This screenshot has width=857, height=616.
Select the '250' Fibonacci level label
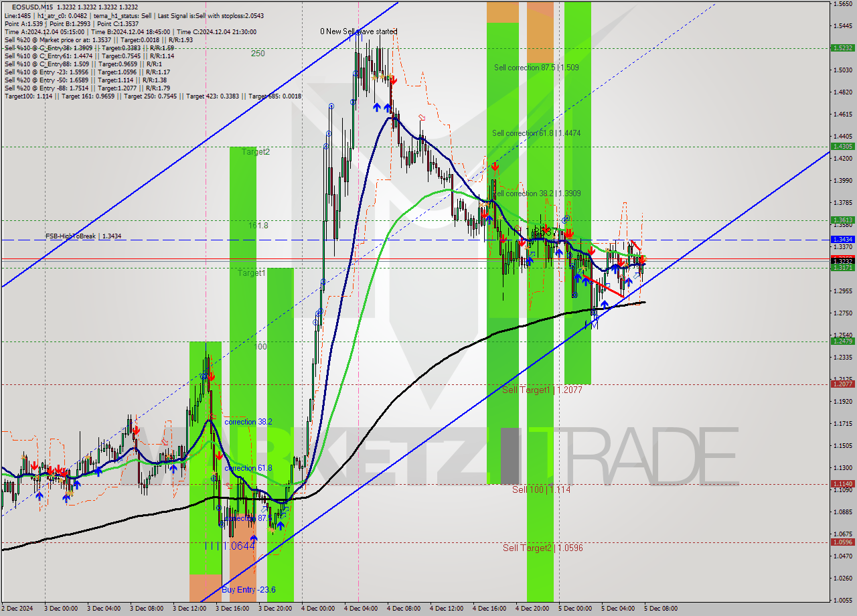tap(258, 54)
